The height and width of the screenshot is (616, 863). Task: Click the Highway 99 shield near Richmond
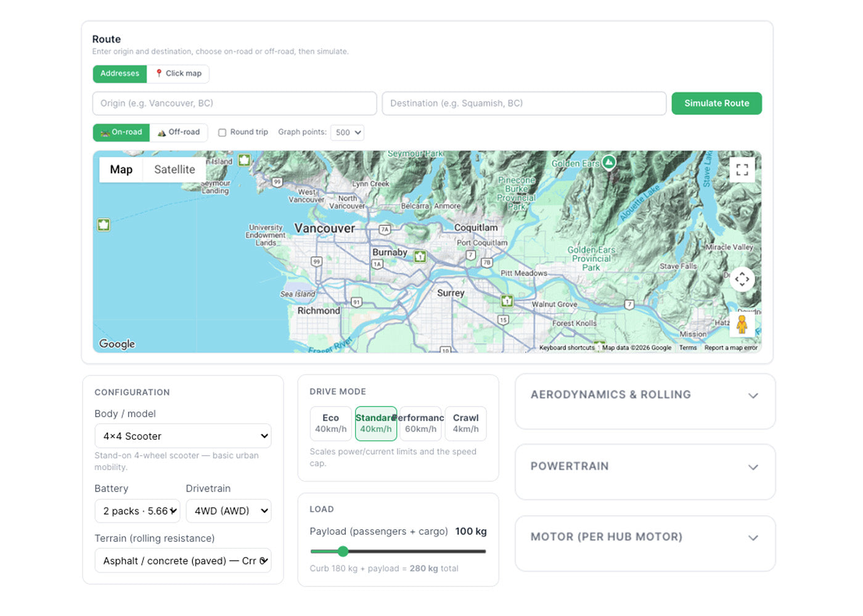[316, 262]
